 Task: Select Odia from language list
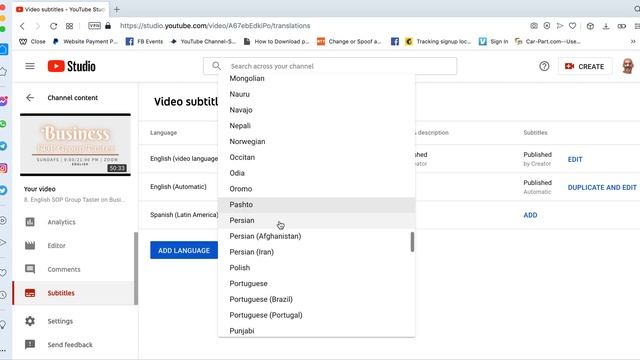click(x=316, y=173)
